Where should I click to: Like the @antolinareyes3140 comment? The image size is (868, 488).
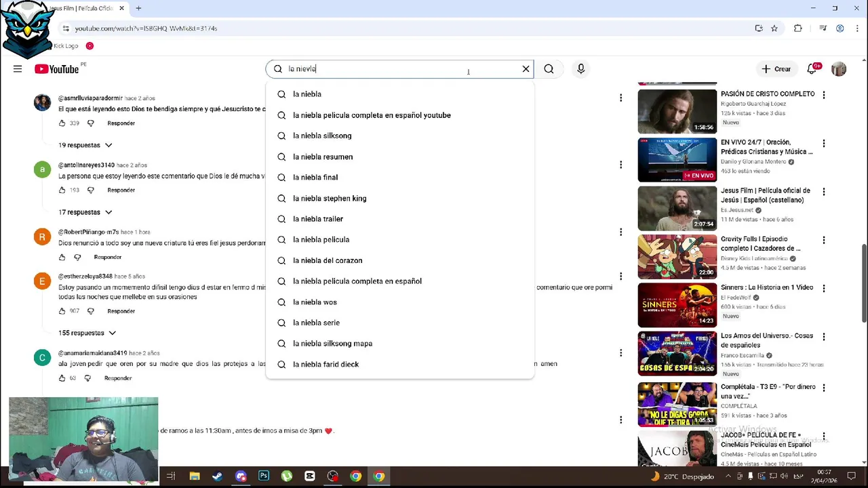62,190
